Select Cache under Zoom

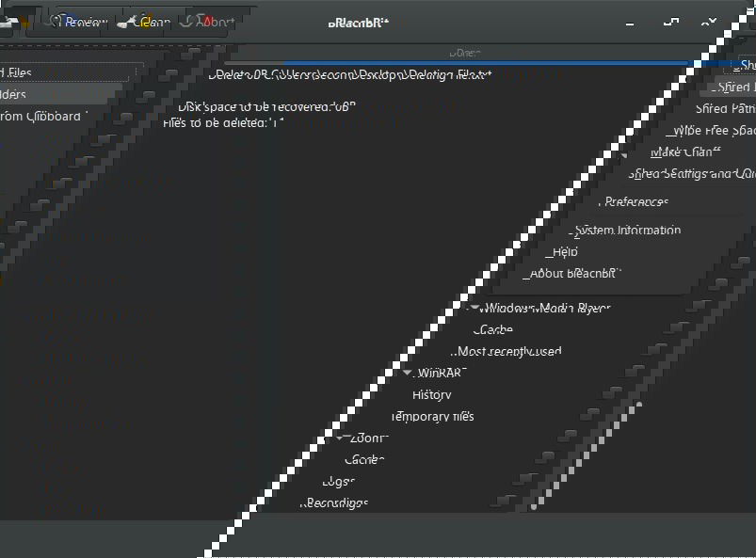(364, 460)
